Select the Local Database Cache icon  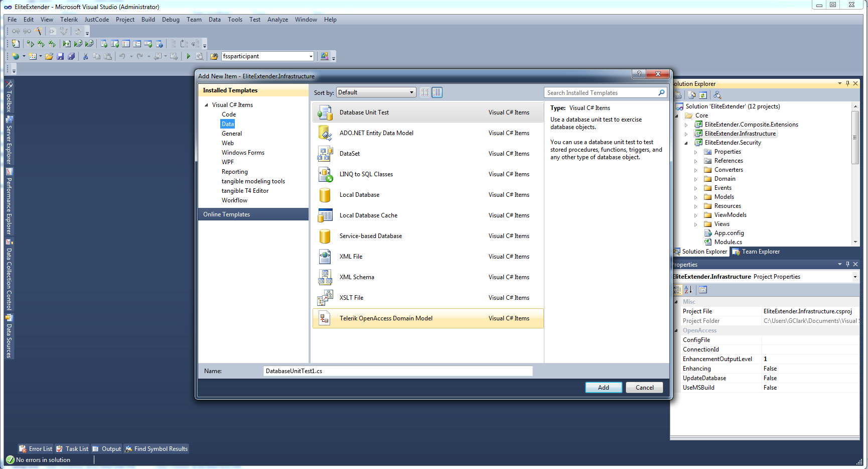point(325,215)
